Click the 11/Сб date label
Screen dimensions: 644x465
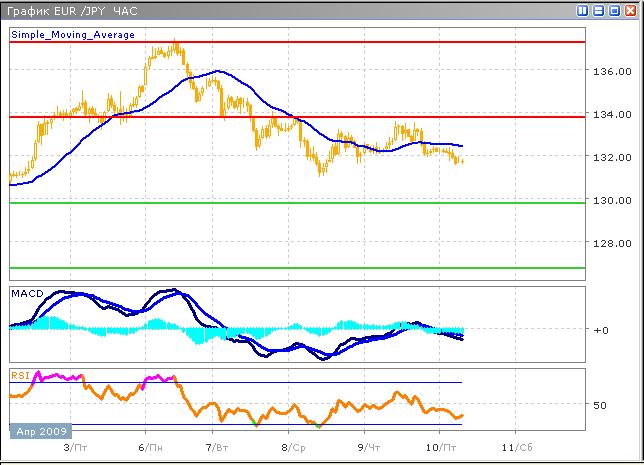point(517,447)
